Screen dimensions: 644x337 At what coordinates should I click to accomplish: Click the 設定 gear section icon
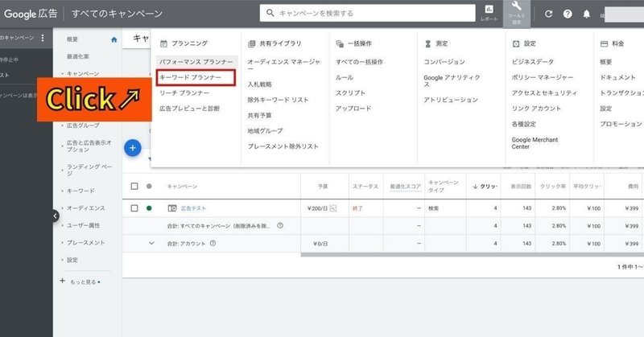point(516,43)
